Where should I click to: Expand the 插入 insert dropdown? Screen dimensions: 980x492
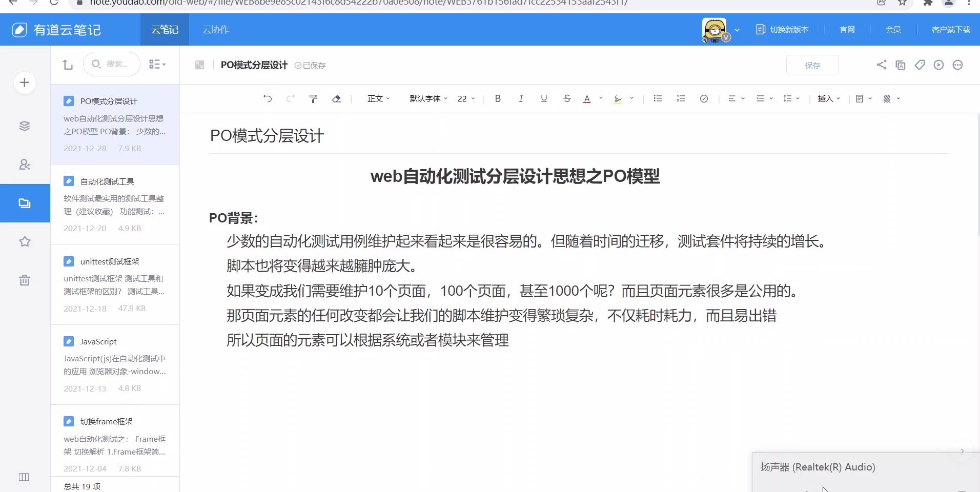click(x=828, y=99)
